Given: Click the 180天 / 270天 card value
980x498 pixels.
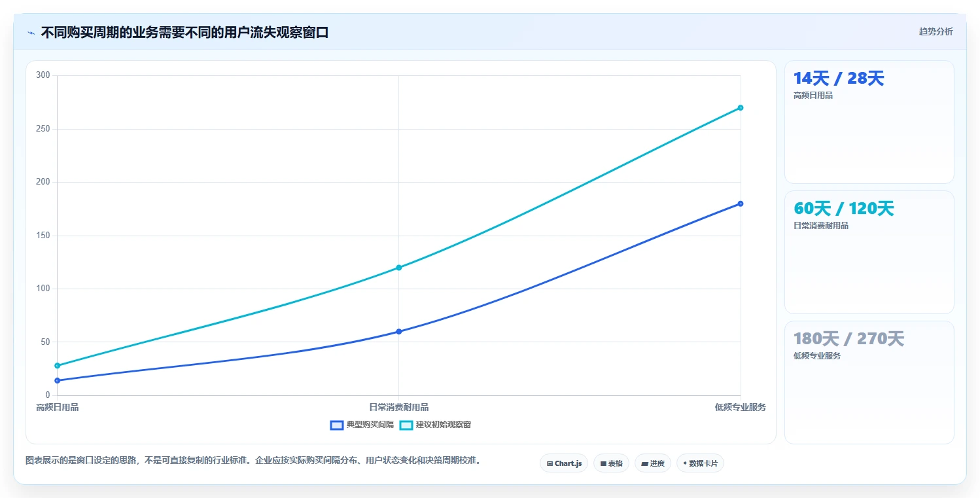Looking at the screenshot, I should click(849, 339).
